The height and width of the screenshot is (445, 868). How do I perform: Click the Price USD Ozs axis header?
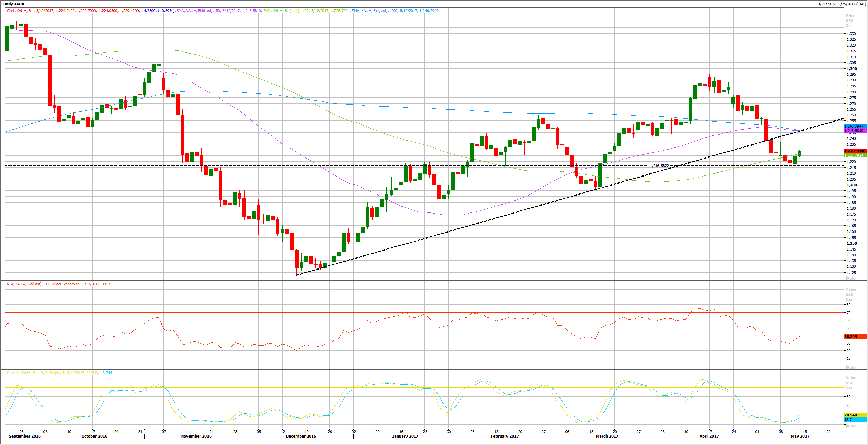pyautogui.click(x=850, y=21)
